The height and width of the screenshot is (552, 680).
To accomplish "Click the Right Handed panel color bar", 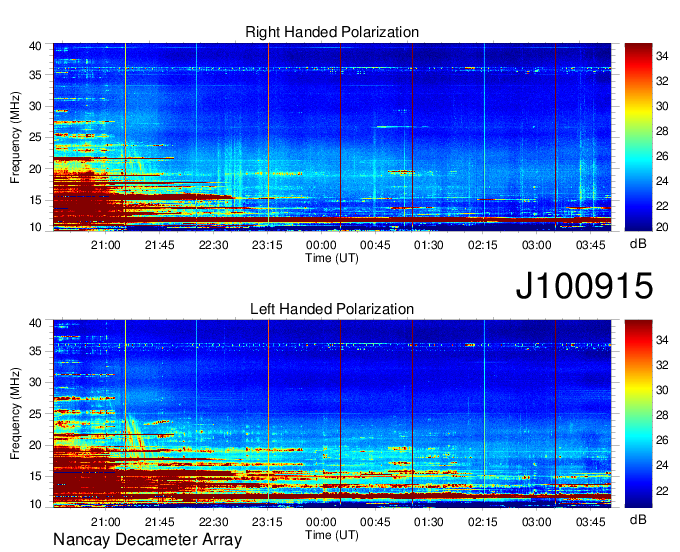I will point(638,137).
